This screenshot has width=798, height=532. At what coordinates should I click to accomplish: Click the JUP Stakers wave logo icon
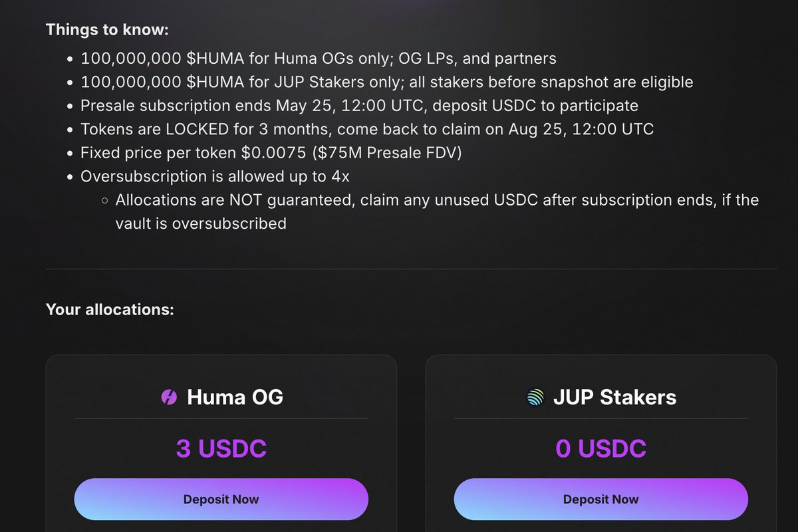pyautogui.click(x=535, y=398)
